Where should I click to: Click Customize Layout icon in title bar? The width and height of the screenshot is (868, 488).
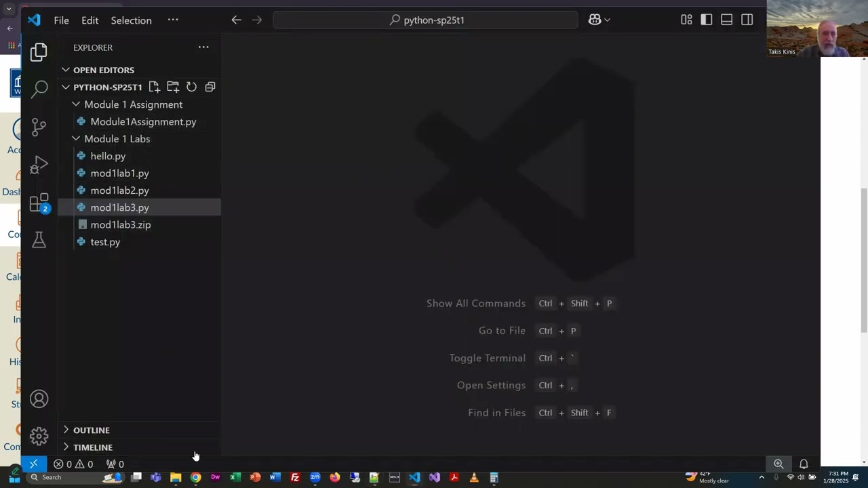[686, 20]
